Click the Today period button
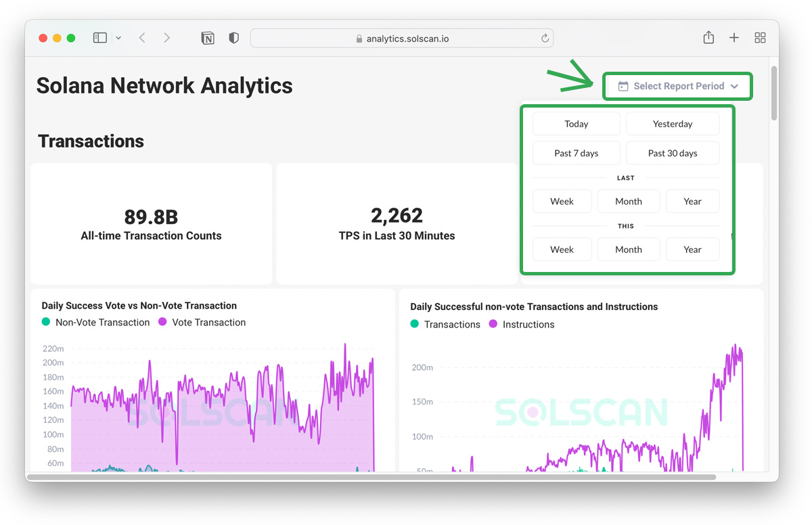The height and width of the screenshot is (525, 812). (x=576, y=124)
